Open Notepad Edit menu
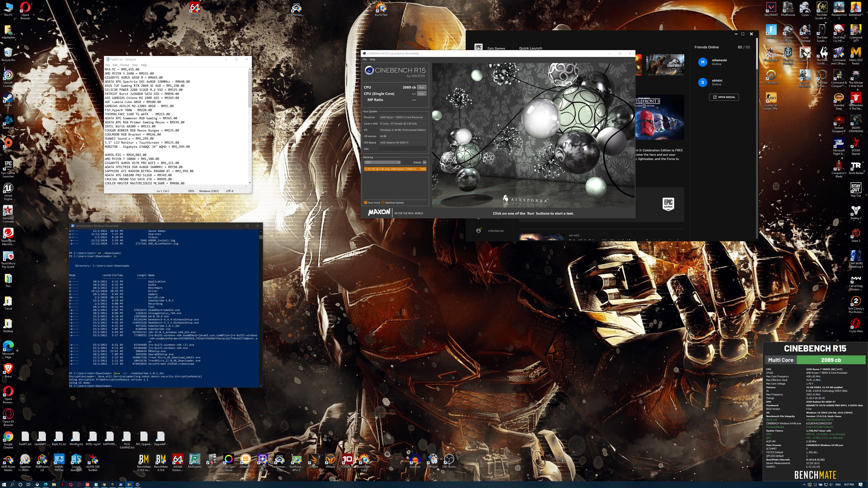Viewport: 868px width, 488px height. coord(115,65)
